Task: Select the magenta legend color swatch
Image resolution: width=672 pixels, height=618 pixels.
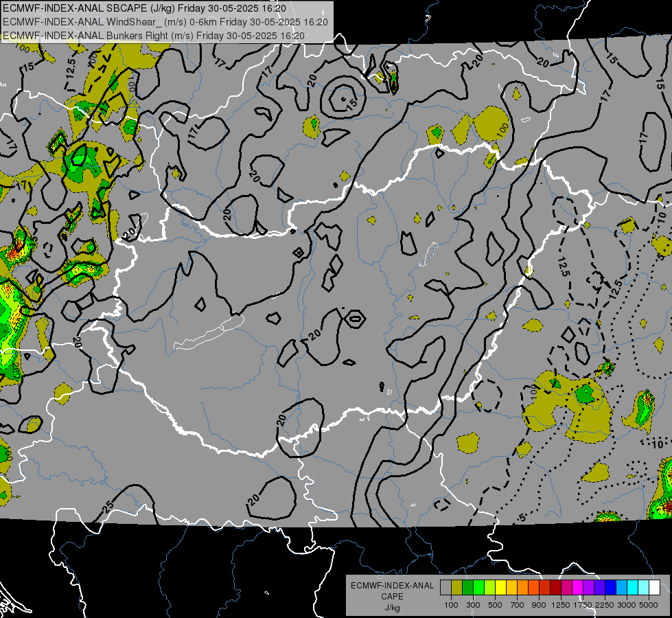Action: 578,588
